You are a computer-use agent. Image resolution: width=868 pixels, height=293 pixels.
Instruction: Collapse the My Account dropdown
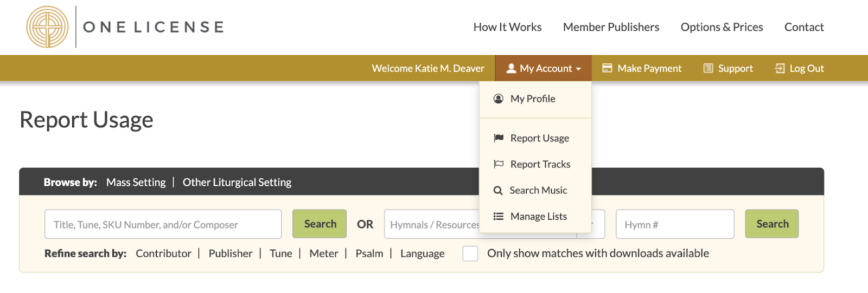[x=543, y=68]
